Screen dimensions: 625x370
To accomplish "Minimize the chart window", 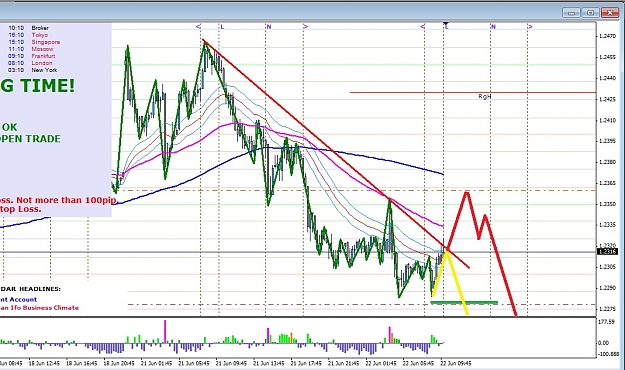I will [x=571, y=13].
